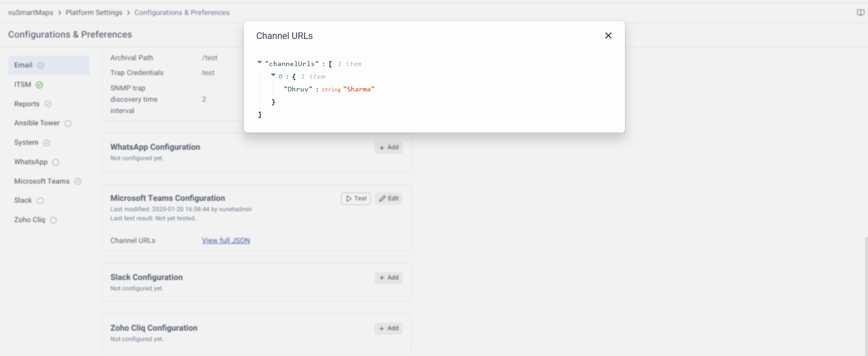Click the green ITSM status icon
Viewport: 868px width, 356px height.
tap(39, 85)
